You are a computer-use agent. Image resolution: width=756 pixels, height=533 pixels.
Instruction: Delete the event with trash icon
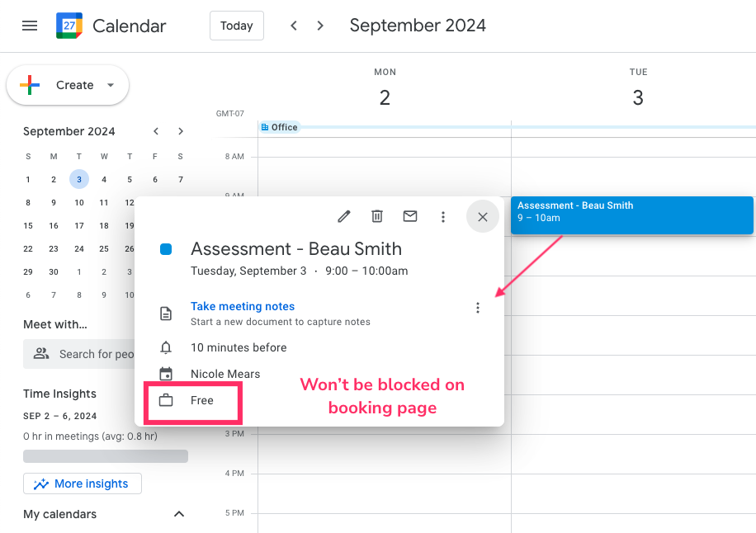(x=377, y=216)
